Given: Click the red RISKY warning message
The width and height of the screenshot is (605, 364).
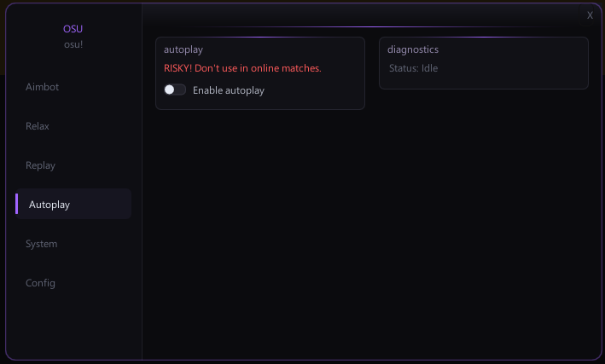Looking at the screenshot, I should 242,68.
